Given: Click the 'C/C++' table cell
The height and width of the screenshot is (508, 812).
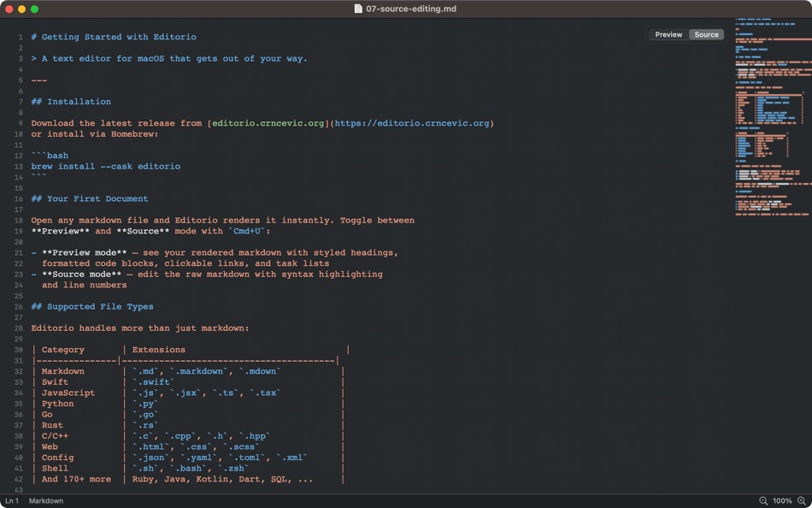Looking at the screenshot, I should coord(55,436).
